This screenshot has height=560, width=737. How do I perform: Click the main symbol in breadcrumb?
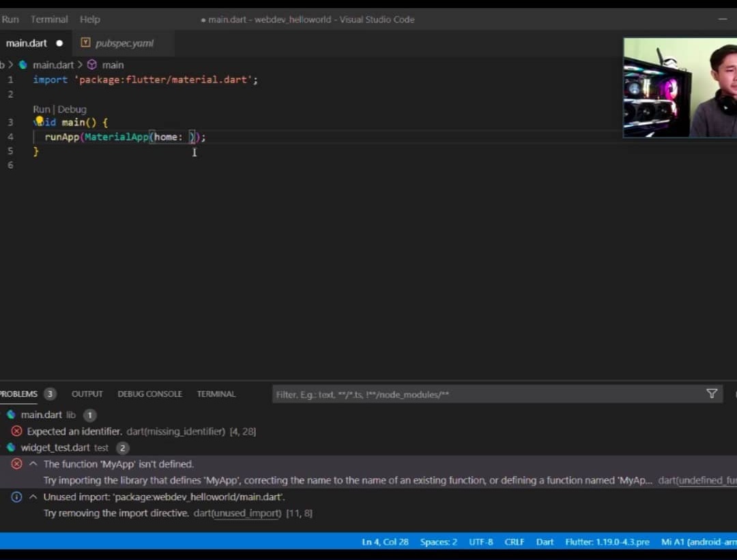pos(113,65)
